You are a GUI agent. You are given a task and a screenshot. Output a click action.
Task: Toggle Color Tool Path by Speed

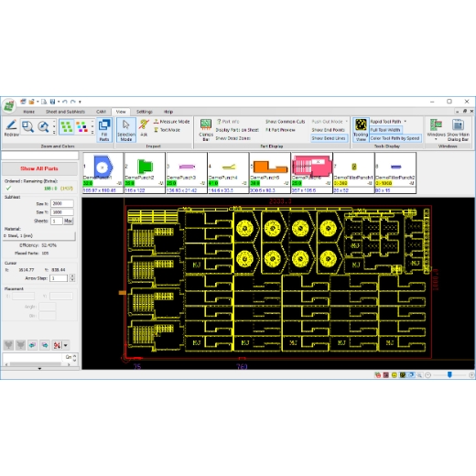click(x=395, y=138)
